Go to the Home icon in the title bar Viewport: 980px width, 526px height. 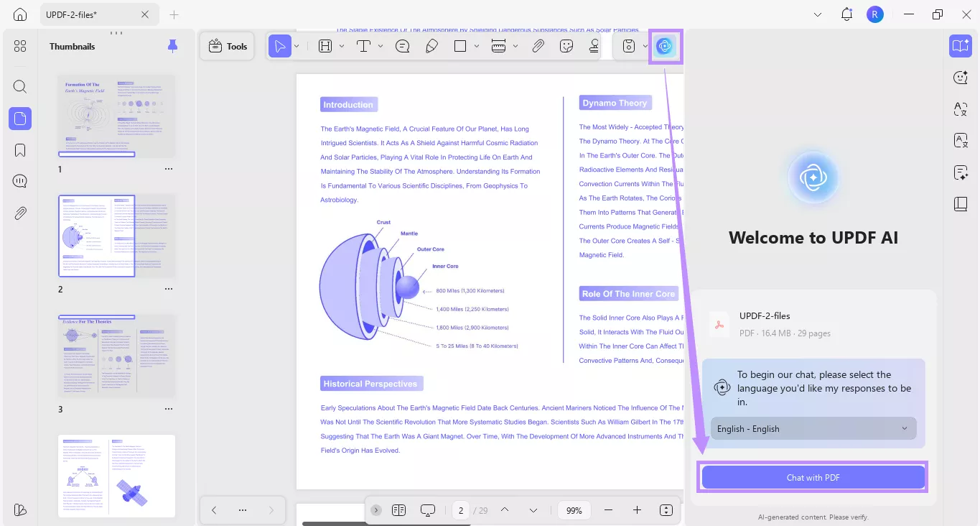pos(20,14)
